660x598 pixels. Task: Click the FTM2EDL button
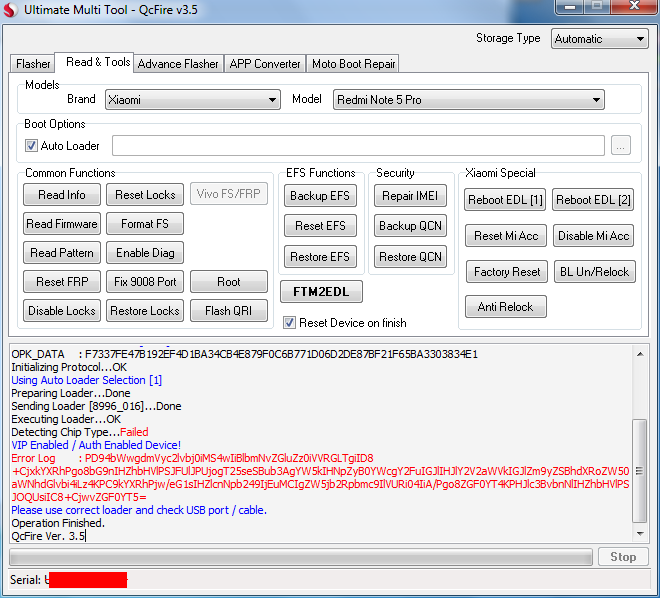point(321,292)
